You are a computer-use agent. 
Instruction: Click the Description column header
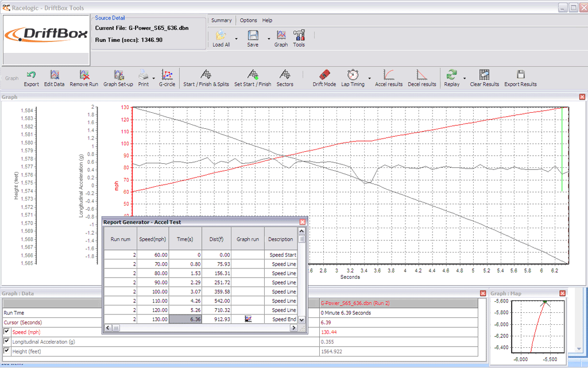point(280,239)
